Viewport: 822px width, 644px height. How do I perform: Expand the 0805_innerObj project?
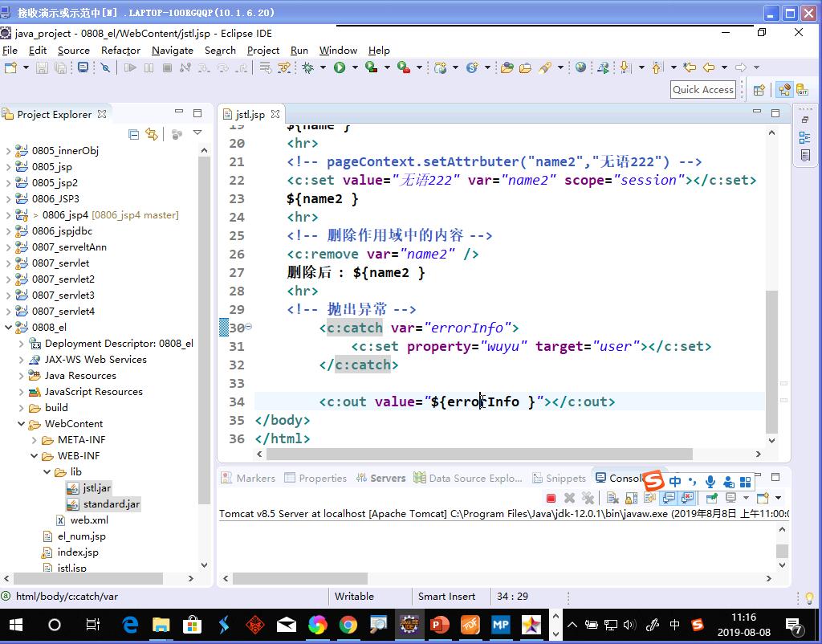8,151
